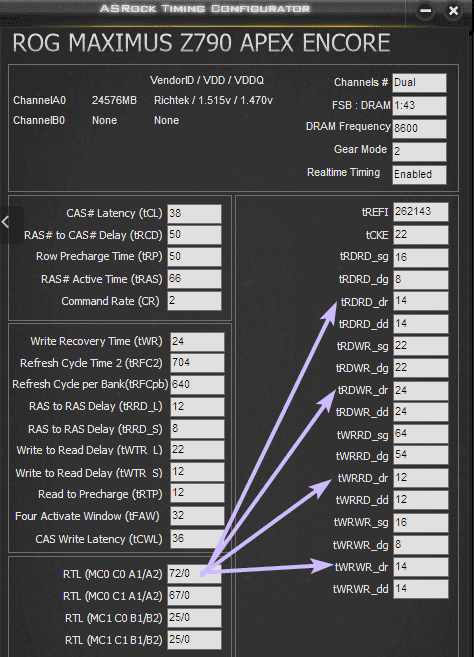Select the tWRWR_sg value field
Image resolution: width=474 pixels, height=657 pixels.
(421, 522)
